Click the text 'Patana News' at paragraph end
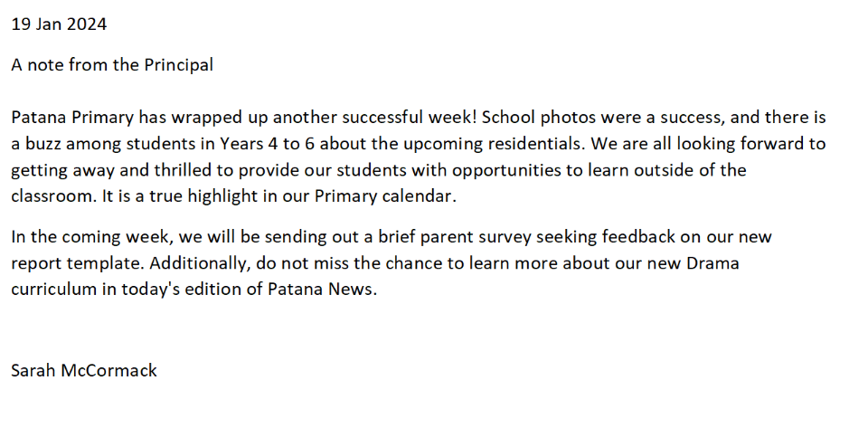Screen dimensions: 868x428 tap(320, 290)
